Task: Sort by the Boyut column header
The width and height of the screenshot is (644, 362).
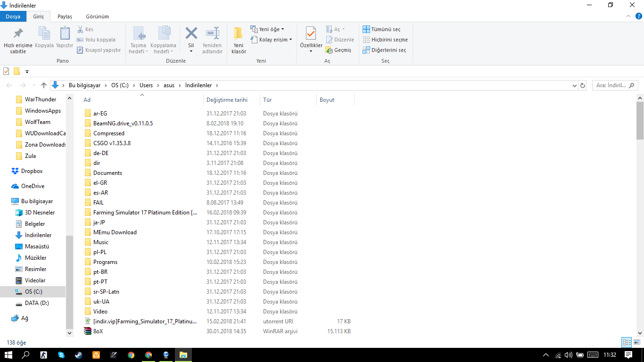Action: pos(335,100)
